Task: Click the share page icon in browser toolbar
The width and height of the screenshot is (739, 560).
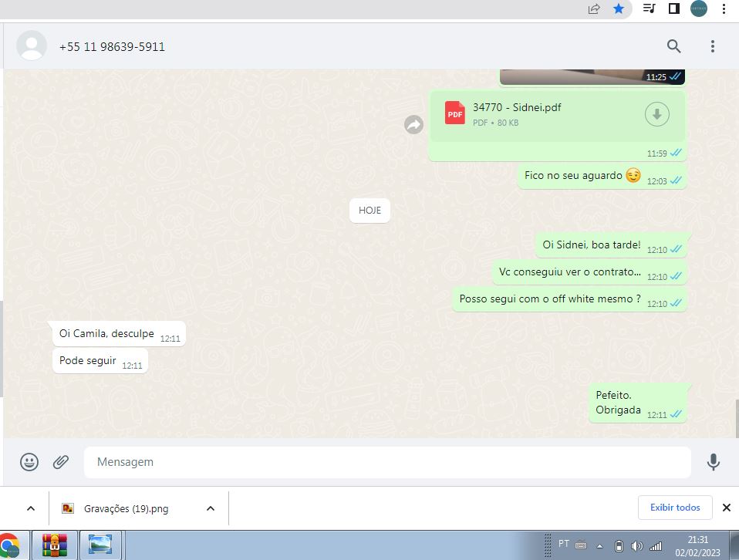Action: pyautogui.click(x=594, y=8)
